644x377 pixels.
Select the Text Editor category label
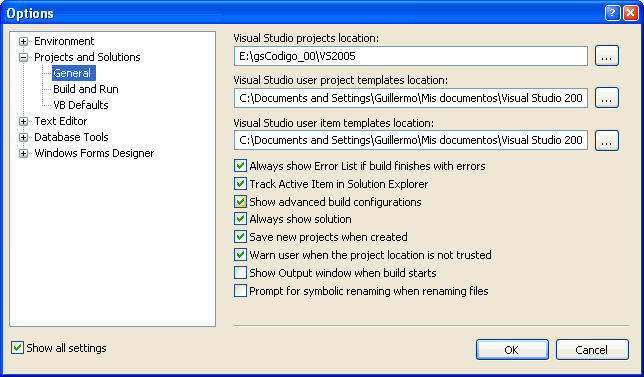pos(61,121)
